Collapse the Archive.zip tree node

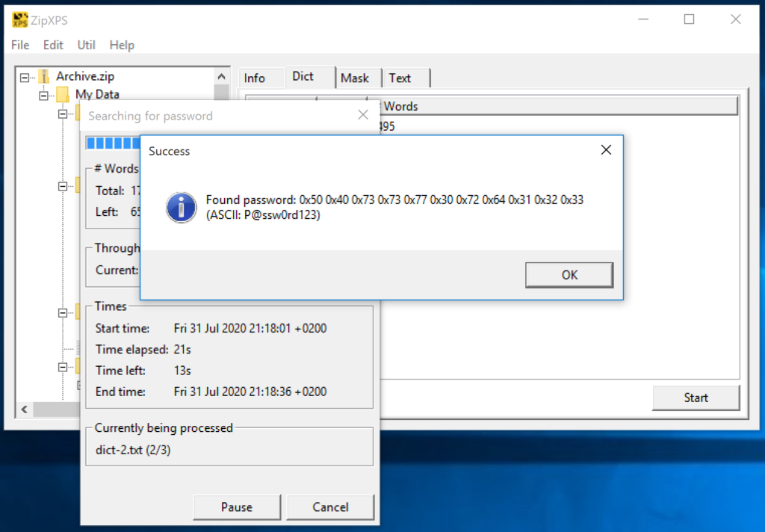click(x=24, y=75)
